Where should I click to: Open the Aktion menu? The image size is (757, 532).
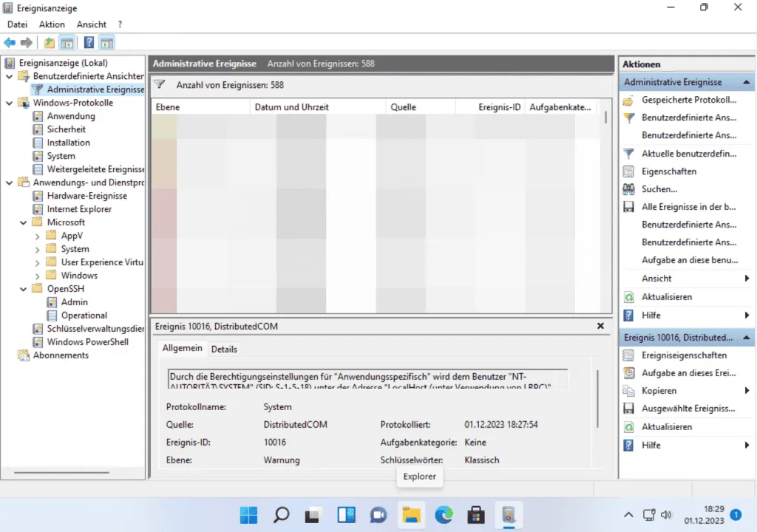(x=52, y=24)
